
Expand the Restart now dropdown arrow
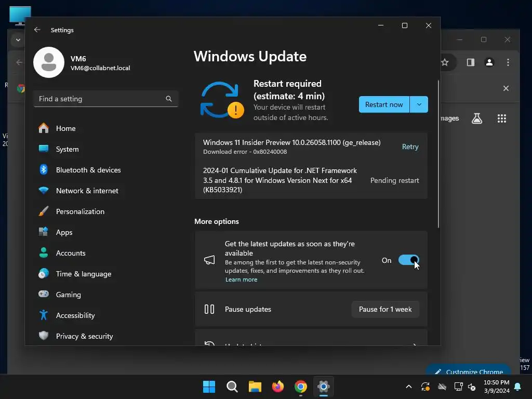[419, 104]
